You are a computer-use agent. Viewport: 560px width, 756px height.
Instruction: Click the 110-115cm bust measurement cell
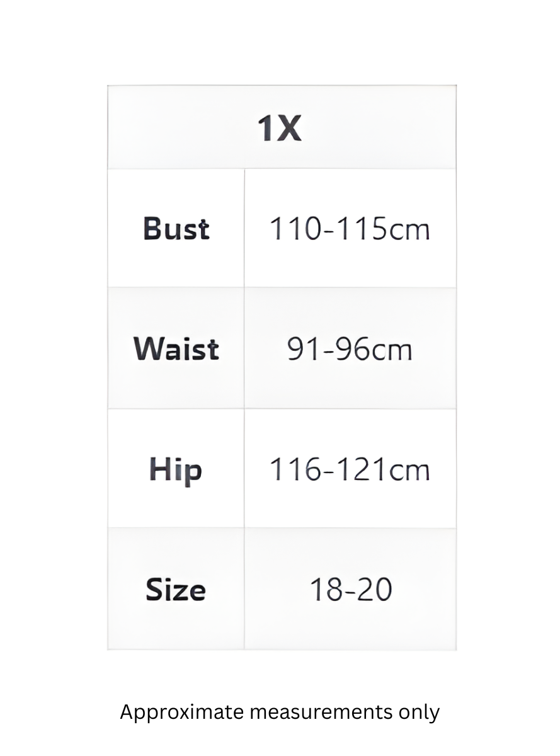pyautogui.click(x=350, y=229)
